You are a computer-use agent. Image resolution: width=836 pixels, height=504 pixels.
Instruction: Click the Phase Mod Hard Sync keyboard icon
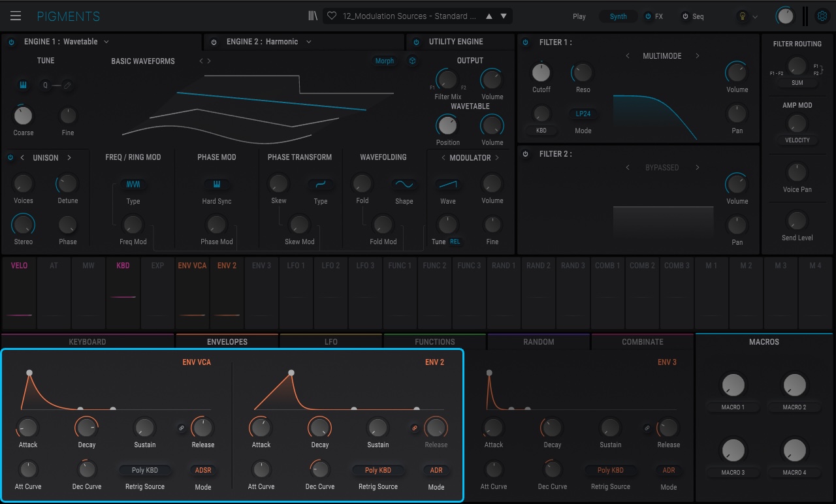click(217, 185)
